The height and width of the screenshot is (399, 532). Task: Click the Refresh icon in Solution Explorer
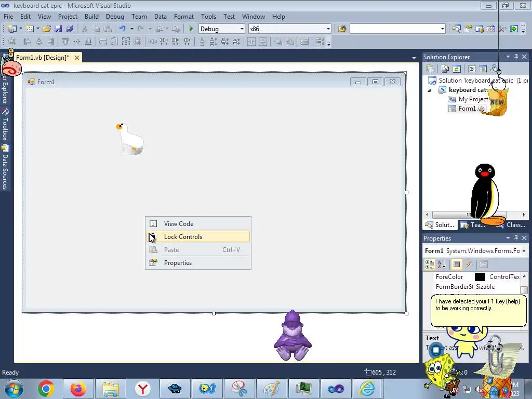(x=457, y=69)
